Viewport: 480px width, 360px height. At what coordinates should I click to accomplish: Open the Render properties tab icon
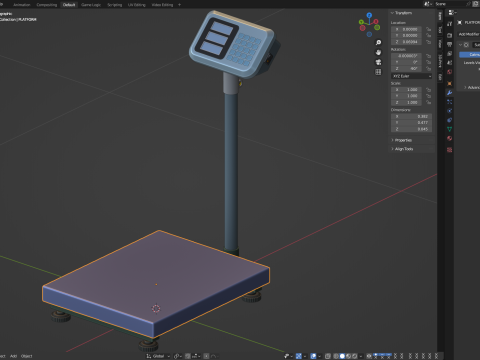point(450,35)
